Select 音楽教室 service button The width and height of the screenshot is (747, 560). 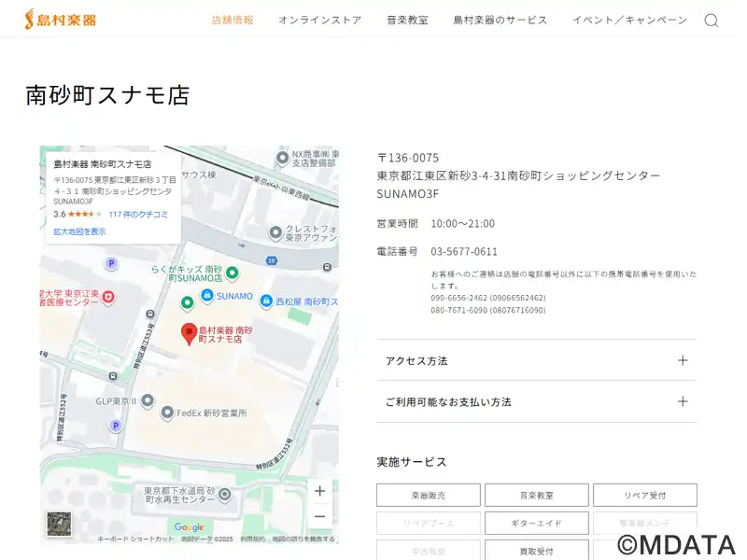coord(536,496)
